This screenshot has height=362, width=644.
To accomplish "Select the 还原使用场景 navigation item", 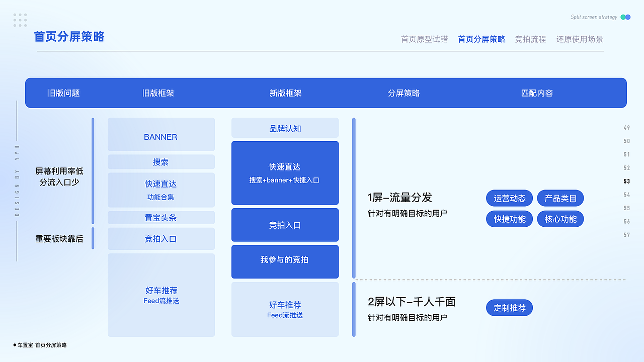I will (x=580, y=39).
